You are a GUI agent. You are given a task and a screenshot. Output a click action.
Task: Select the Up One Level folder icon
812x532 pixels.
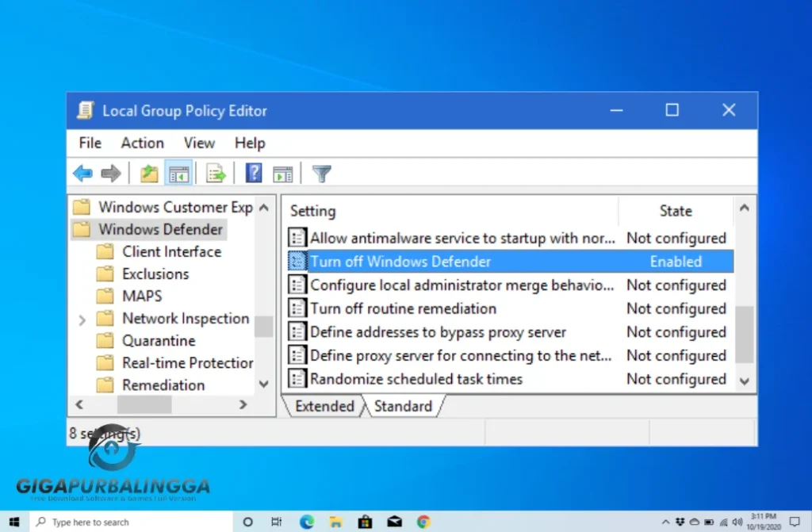(x=148, y=173)
